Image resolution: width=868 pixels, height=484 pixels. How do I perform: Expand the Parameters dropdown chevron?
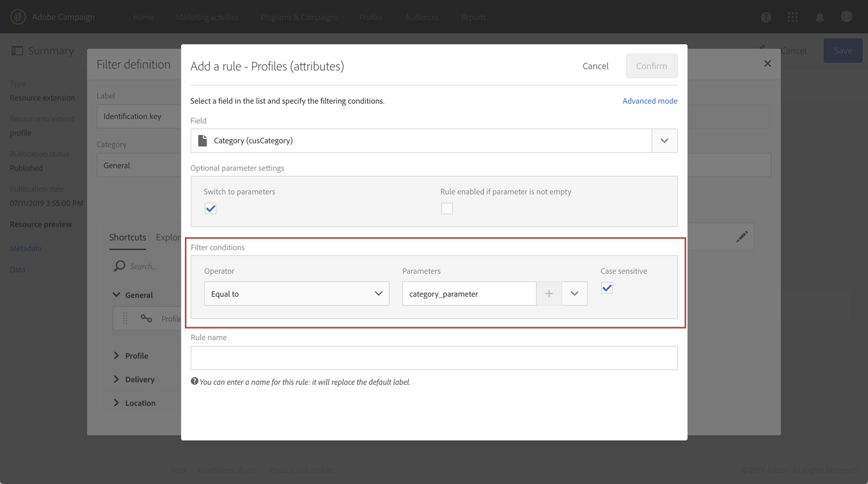pyautogui.click(x=574, y=293)
